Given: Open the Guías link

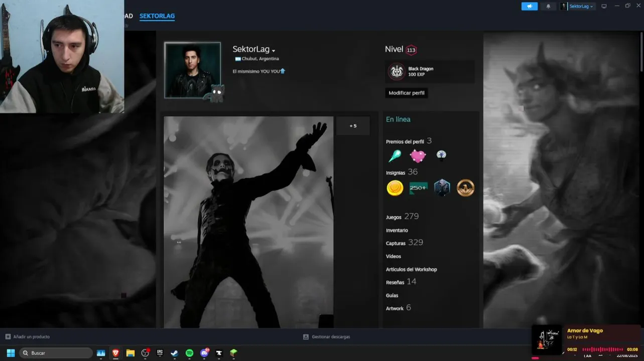Looking at the screenshot, I should click(x=392, y=295).
